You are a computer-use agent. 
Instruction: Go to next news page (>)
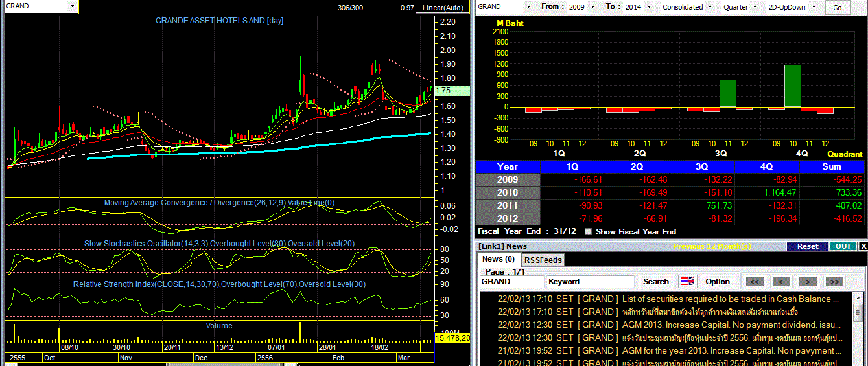tap(808, 282)
